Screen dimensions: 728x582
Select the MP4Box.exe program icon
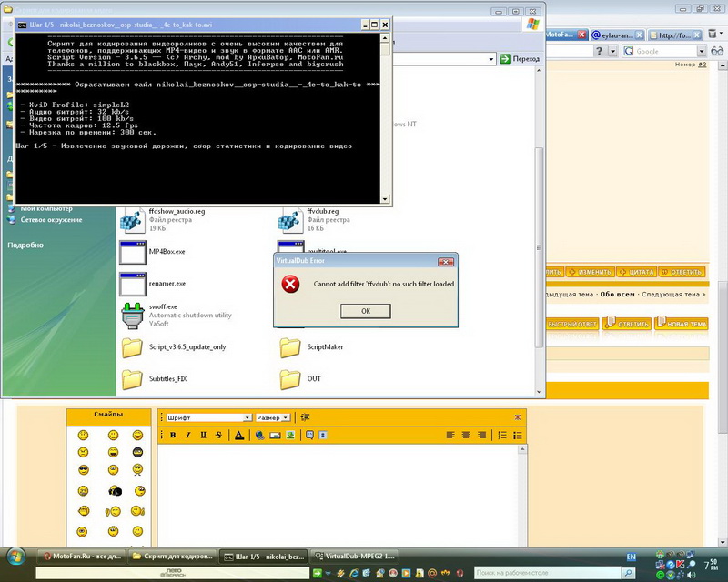click(132, 252)
